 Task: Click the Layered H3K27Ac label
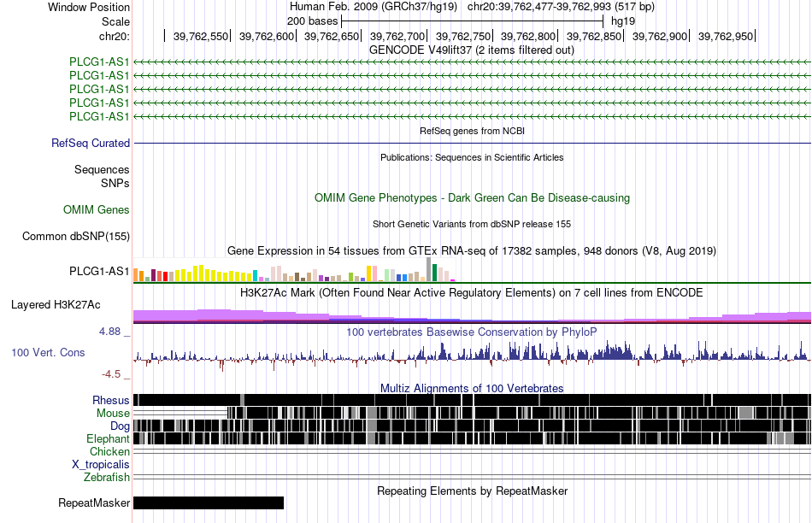pyautogui.click(x=56, y=304)
